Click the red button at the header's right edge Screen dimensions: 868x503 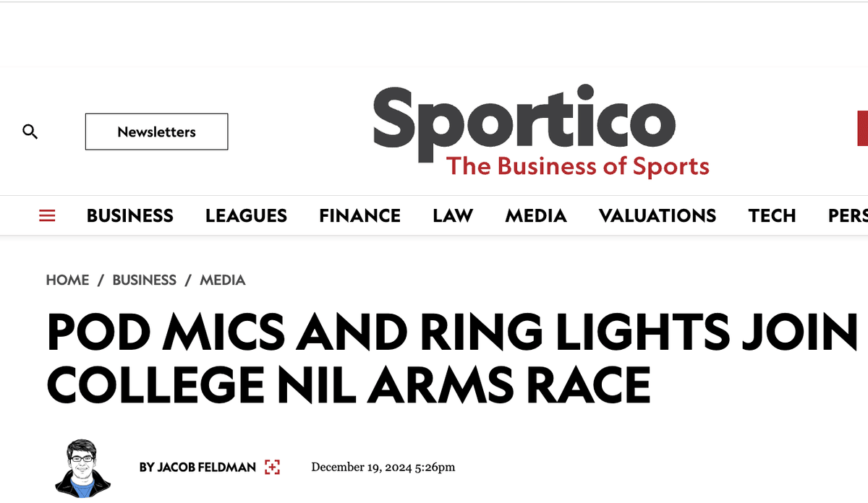pyautogui.click(x=862, y=129)
